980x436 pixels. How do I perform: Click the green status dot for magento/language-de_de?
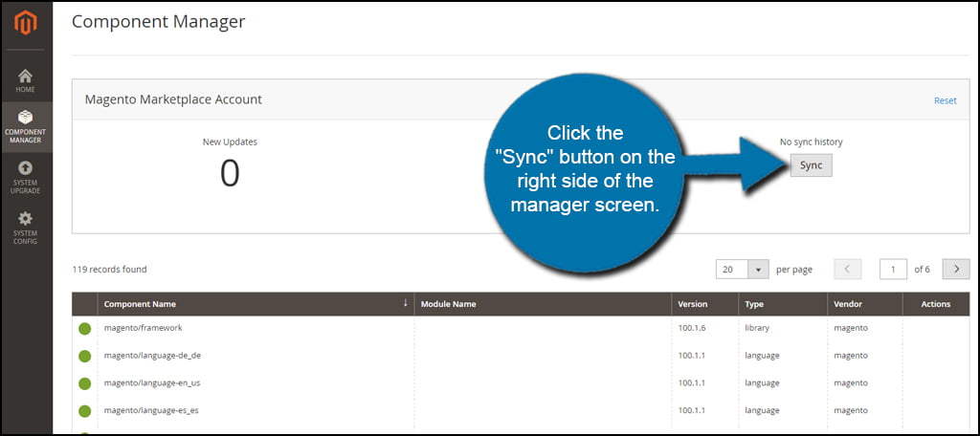[x=85, y=356]
